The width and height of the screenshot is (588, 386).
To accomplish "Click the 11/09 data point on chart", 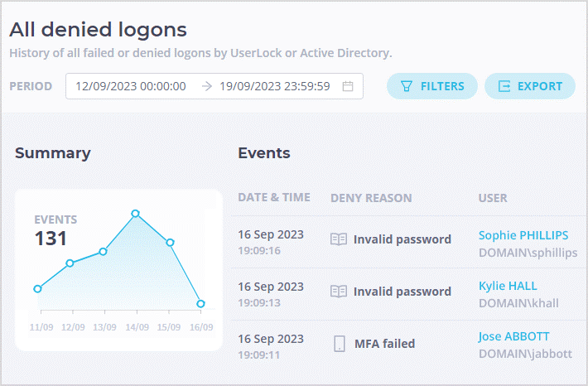I will [37, 289].
